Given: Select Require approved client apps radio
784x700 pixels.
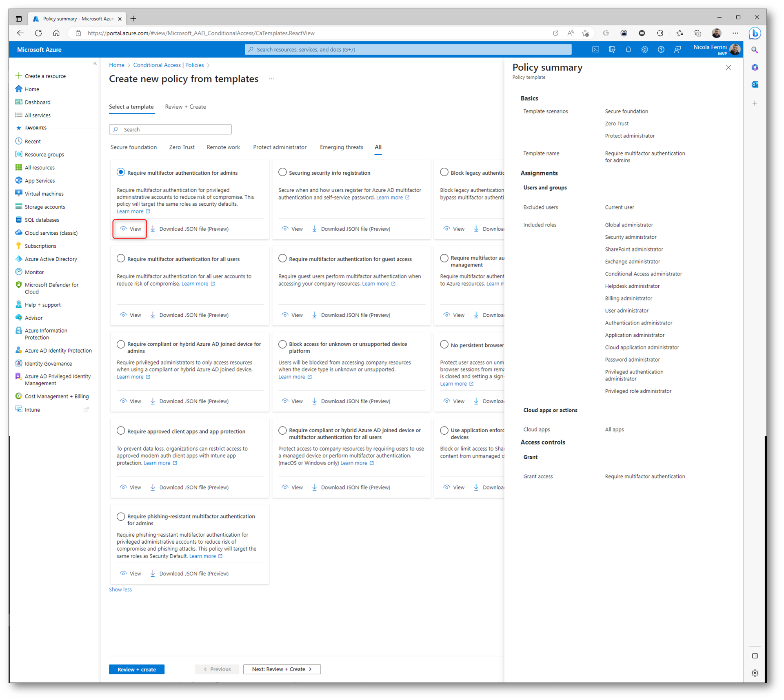Looking at the screenshot, I should coord(121,431).
